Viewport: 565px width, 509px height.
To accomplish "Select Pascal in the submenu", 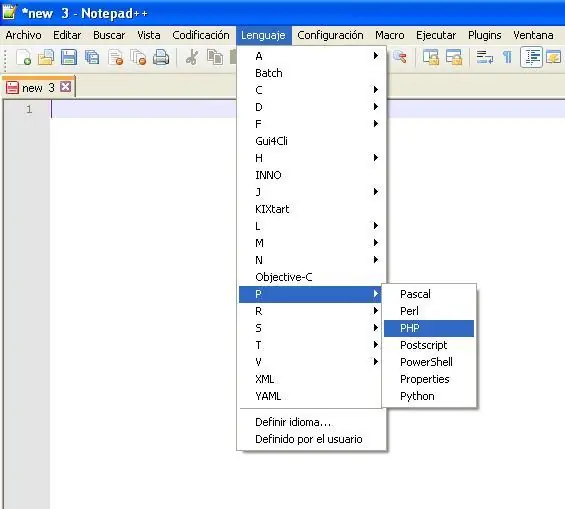I will pos(429,294).
